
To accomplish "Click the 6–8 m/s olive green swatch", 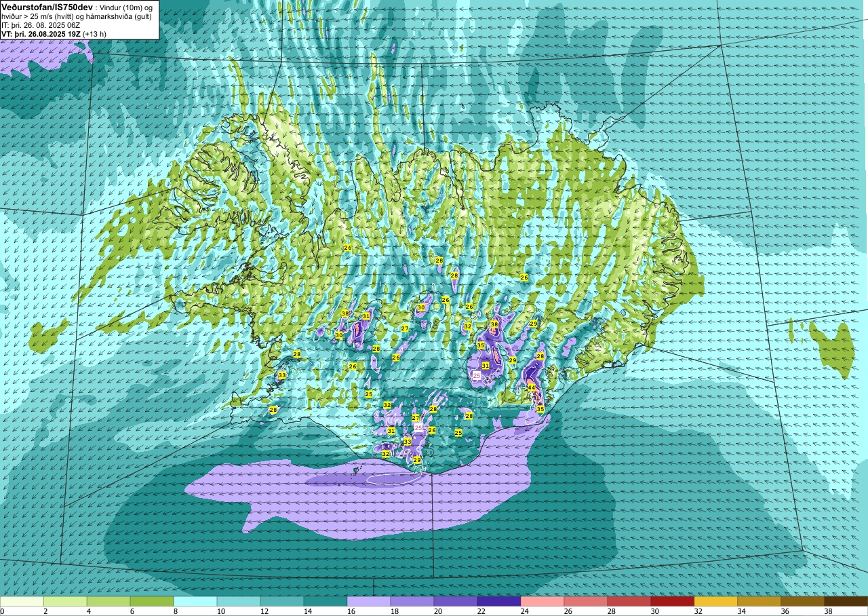I will pyautogui.click(x=152, y=601).
